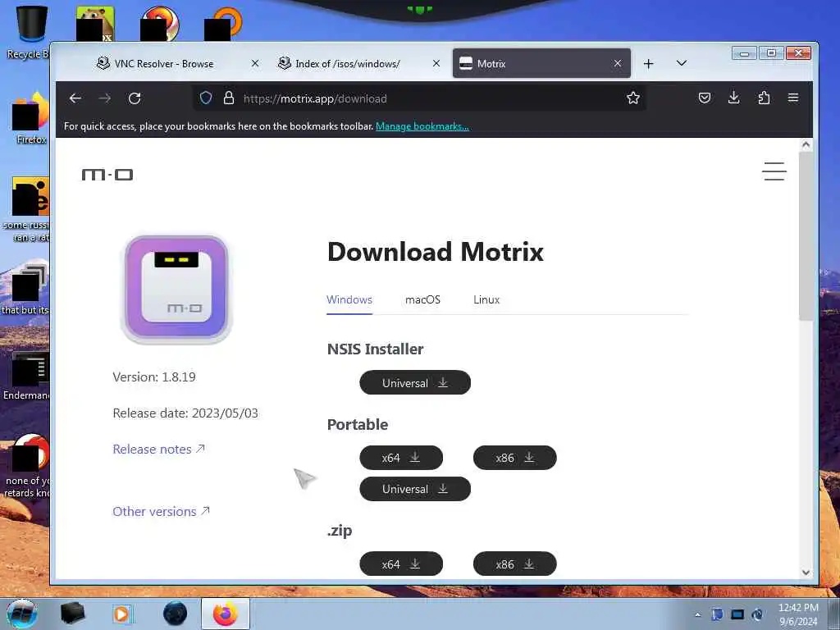840x630 pixels.
Task: Download the .zip x86 build
Action: point(515,564)
